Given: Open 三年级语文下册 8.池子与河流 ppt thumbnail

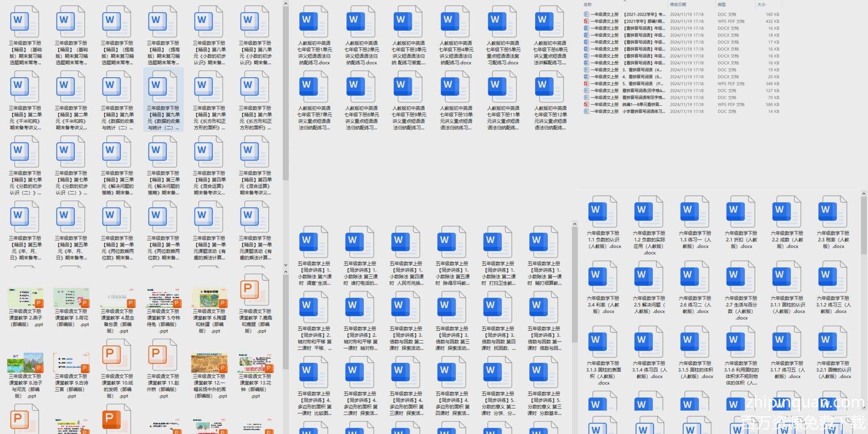Looking at the screenshot, I should pyautogui.click(x=25, y=364).
